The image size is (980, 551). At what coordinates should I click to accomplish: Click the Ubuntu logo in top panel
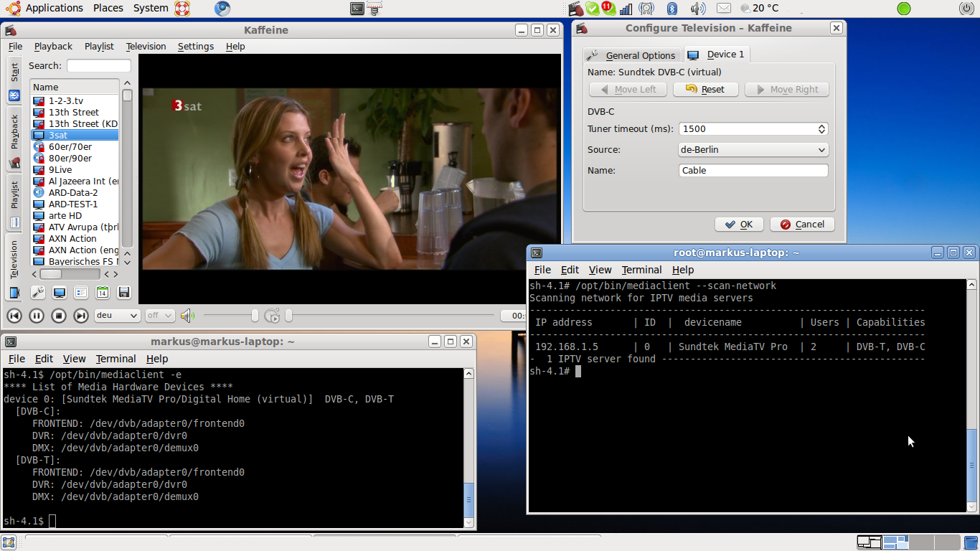tap(11, 8)
